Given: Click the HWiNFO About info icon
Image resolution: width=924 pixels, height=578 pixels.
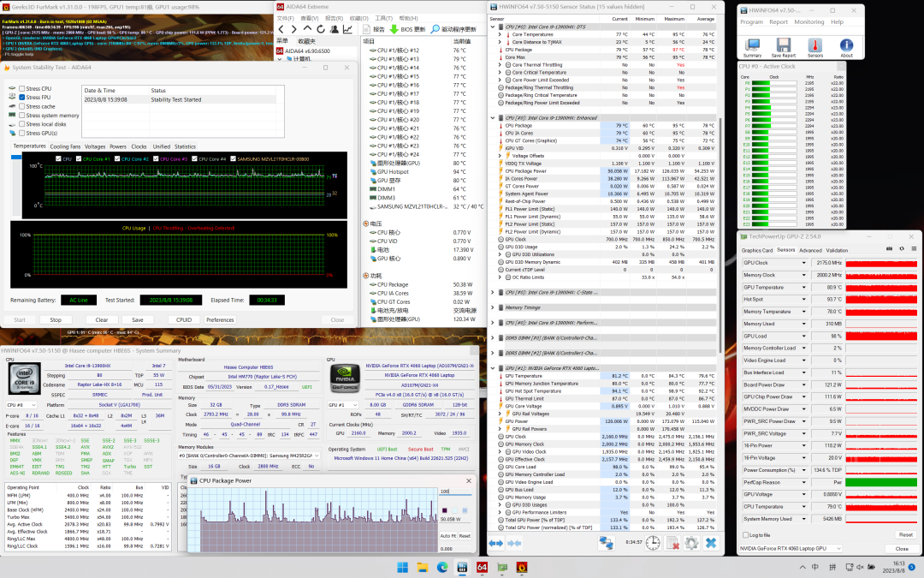Looking at the screenshot, I should pos(846,45).
